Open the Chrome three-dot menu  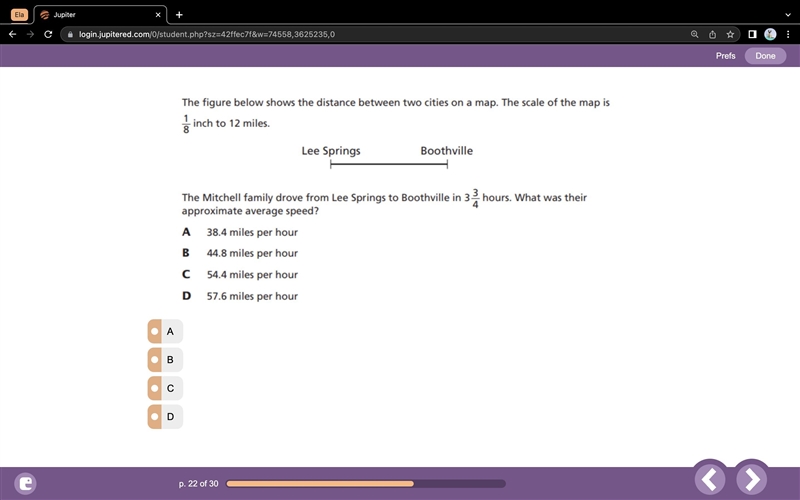788,34
